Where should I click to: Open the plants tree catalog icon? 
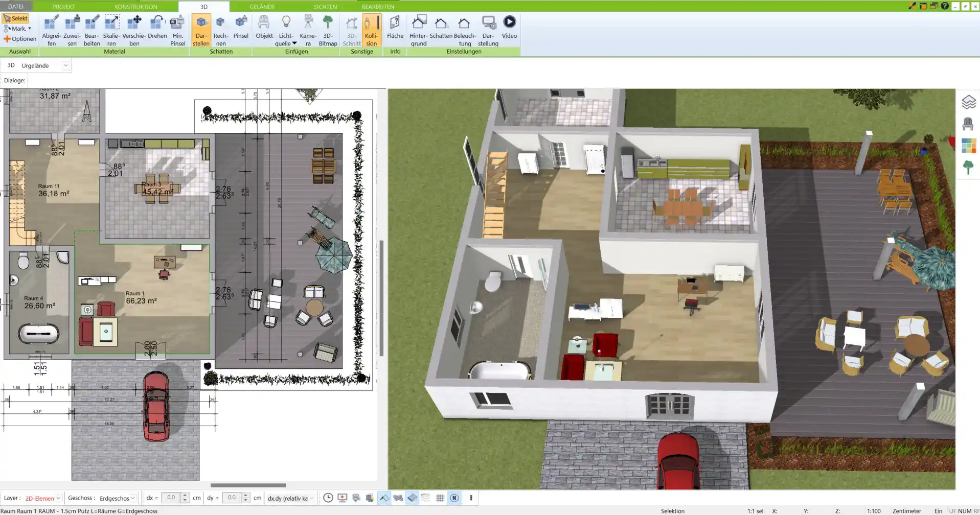[x=968, y=167]
